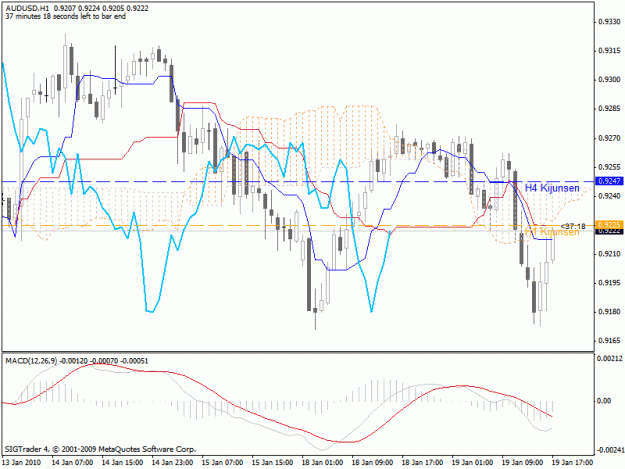Click the 19 Jan 01:00 time label
Image resolution: width=625 pixels, height=469 pixels.
point(472,463)
